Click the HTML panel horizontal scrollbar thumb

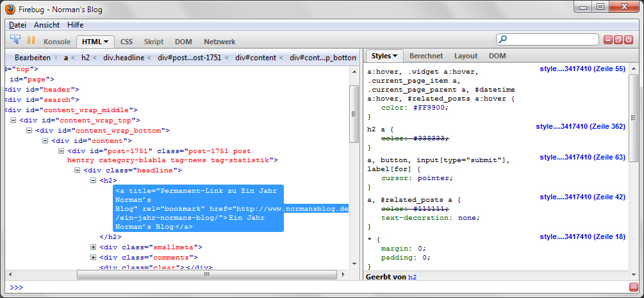tap(206, 274)
